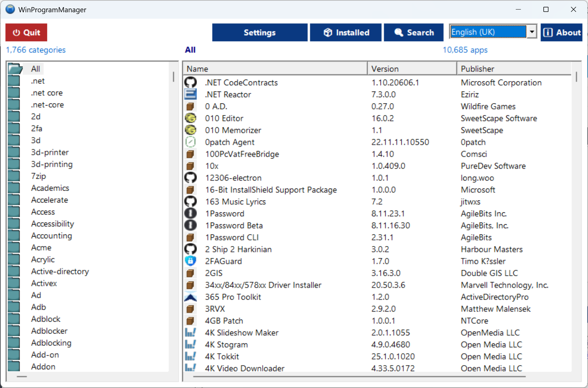The image size is (588, 388).
Task: Select the 3d-printing category
Action: [52, 164]
